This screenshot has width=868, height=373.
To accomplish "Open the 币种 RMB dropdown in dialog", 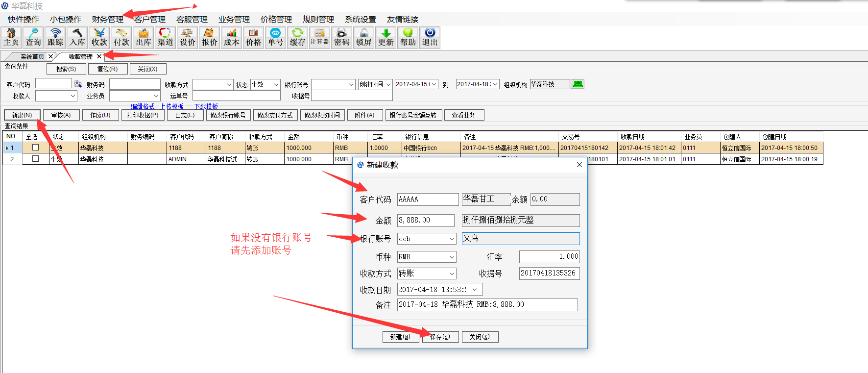I will coord(452,257).
